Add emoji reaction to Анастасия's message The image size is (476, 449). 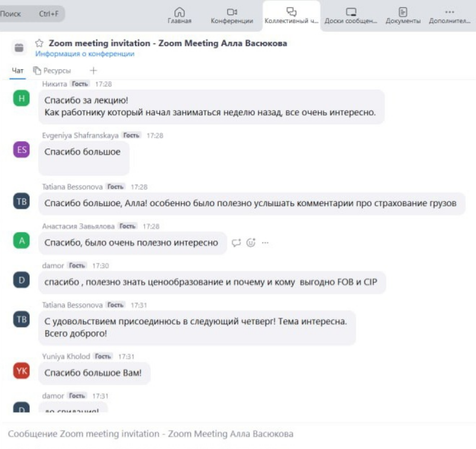point(251,243)
